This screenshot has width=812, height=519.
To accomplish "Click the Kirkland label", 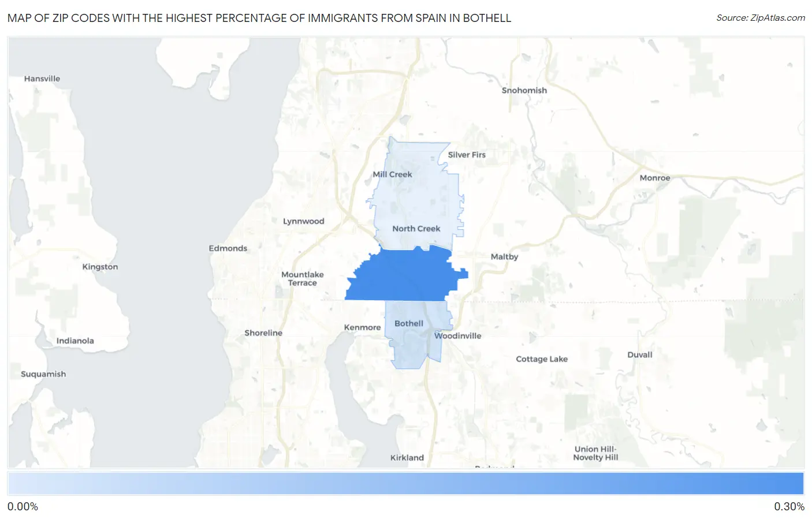I will 407,458.
